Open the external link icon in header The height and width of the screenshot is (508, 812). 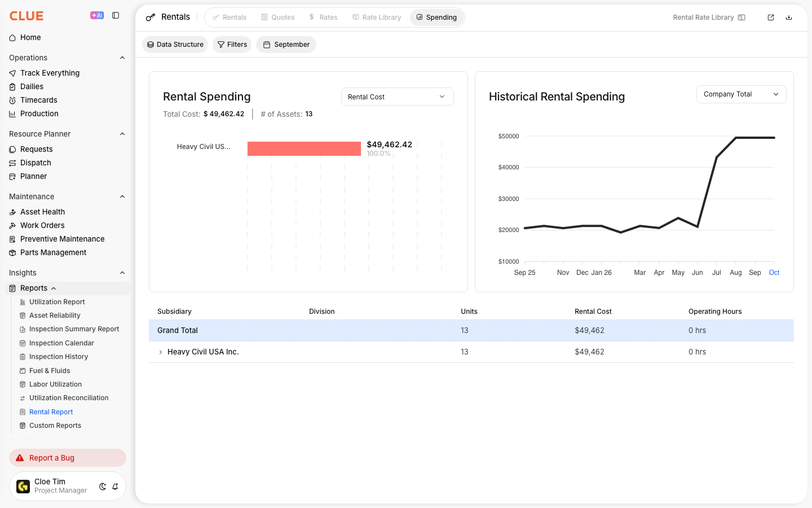(x=771, y=17)
